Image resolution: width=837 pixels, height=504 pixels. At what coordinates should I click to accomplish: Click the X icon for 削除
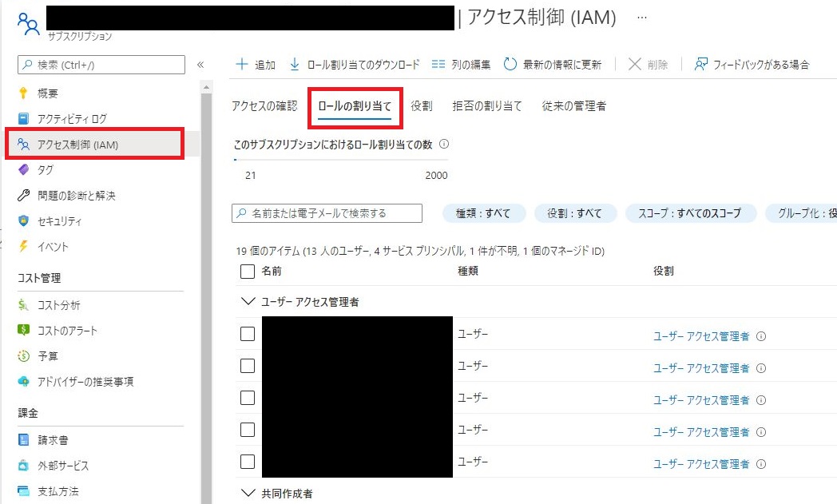(634, 64)
